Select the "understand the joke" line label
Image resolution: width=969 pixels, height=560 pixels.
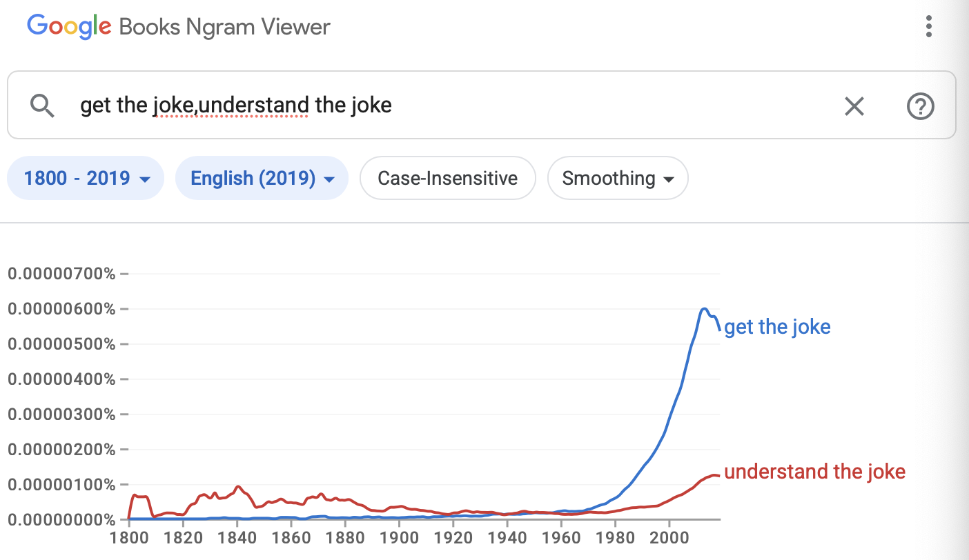click(x=814, y=472)
